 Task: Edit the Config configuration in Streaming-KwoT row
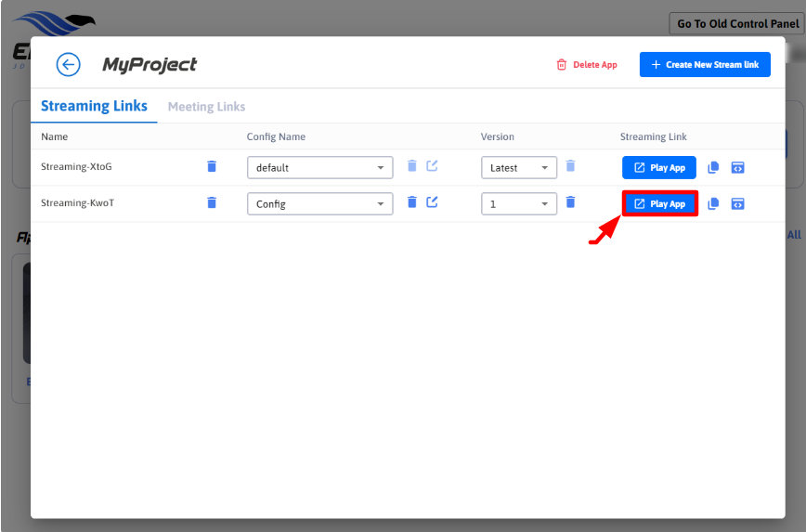point(432,202)
